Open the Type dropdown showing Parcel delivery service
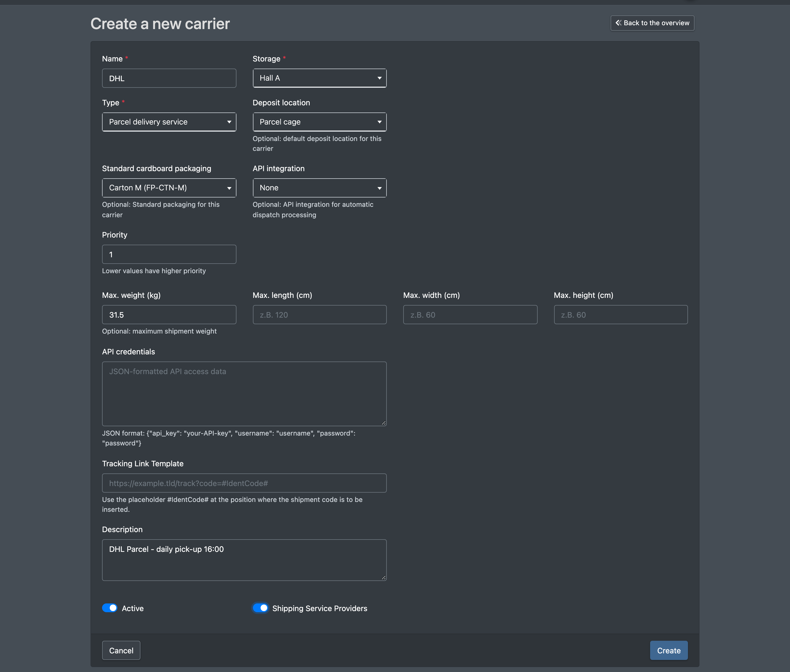Screen dimensions: 790x672 pyautogui.click(x=169, y=122)
